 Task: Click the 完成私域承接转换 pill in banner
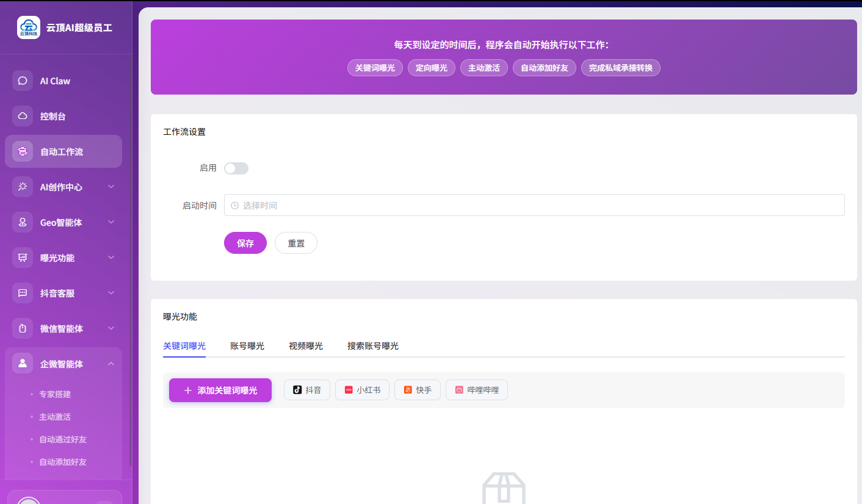click(x=621, y=68)
